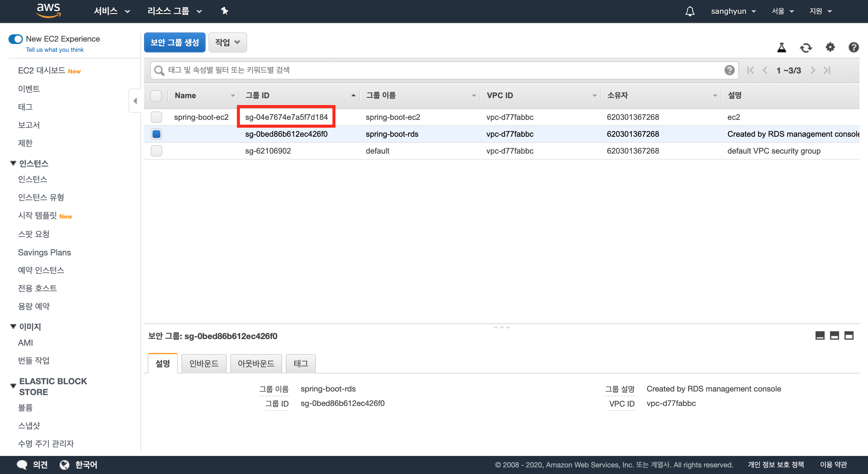This screenshot has height=474, width=868.
Task: Click the Tell us what you think link
Action: tap(55, 49)
